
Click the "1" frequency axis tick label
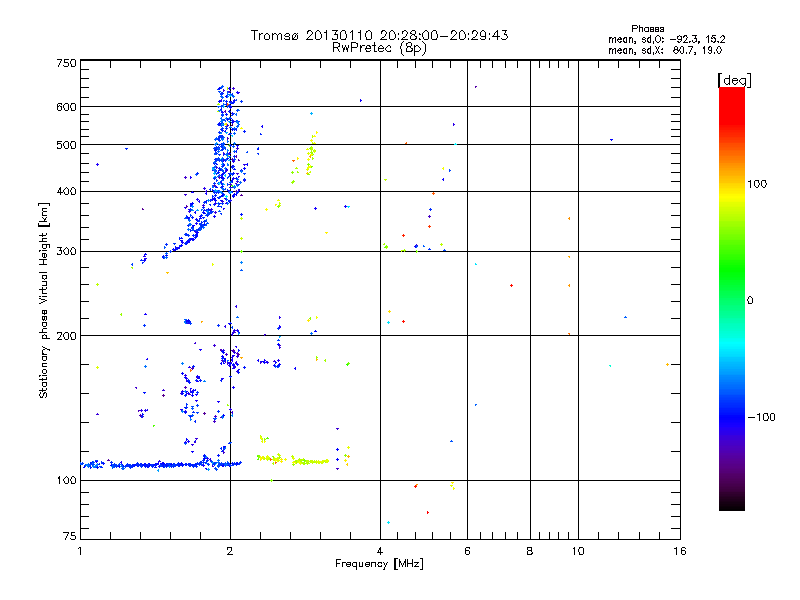[80, 551]
